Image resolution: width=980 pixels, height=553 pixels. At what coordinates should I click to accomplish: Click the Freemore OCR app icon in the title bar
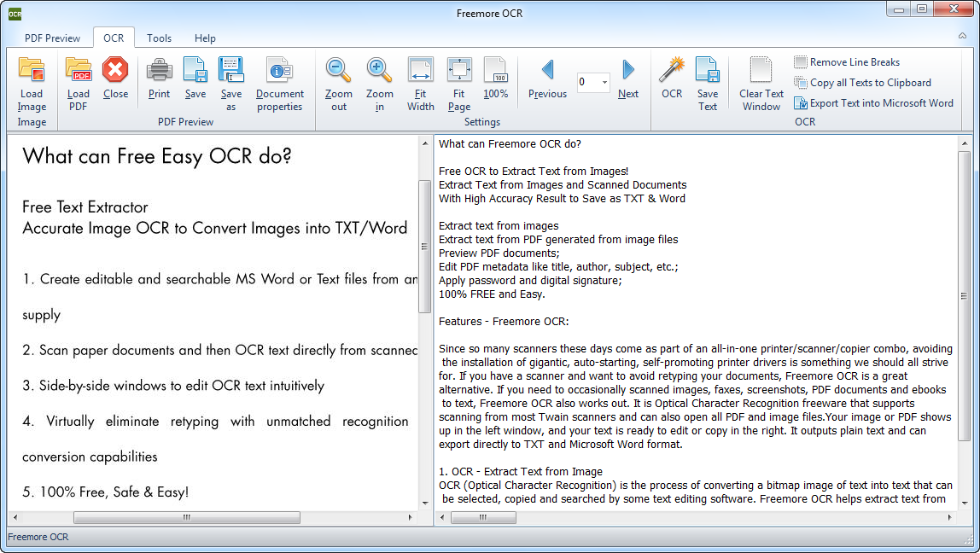pos(15,13)
